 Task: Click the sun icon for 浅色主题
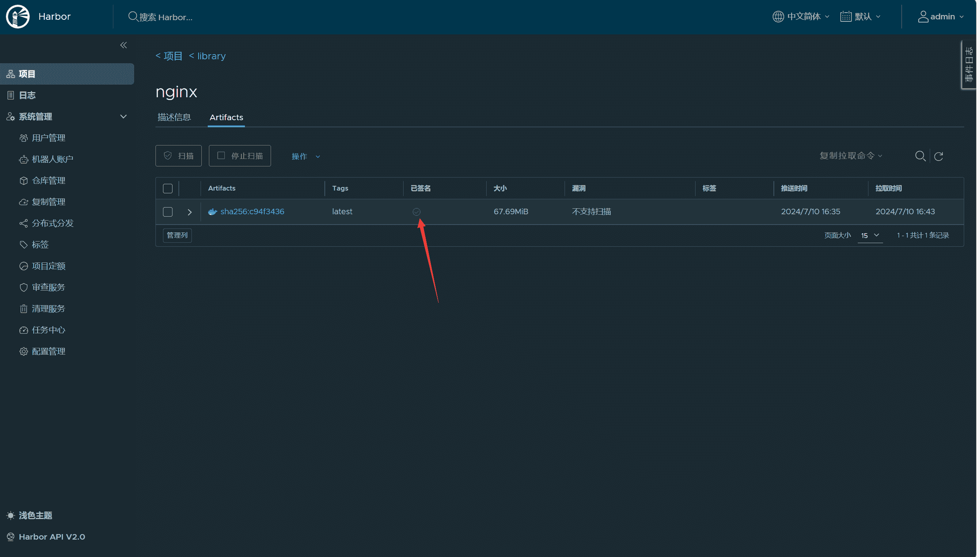click(11, 515)
